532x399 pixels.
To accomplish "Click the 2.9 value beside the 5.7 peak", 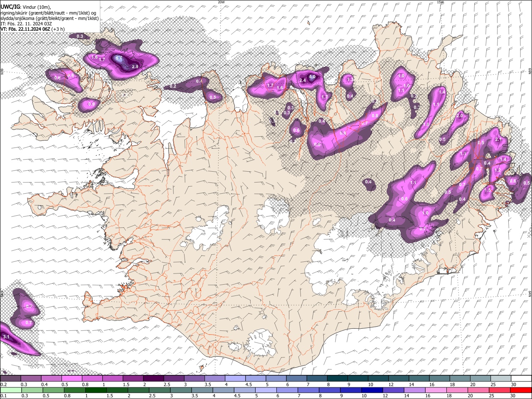I will (x=135, y=66).
